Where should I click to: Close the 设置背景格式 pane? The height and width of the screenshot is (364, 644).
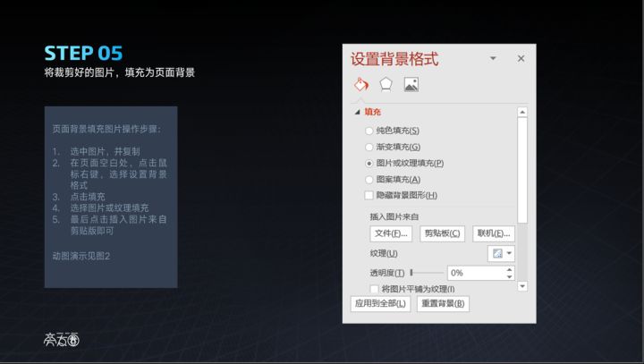(x=521, y=59)
